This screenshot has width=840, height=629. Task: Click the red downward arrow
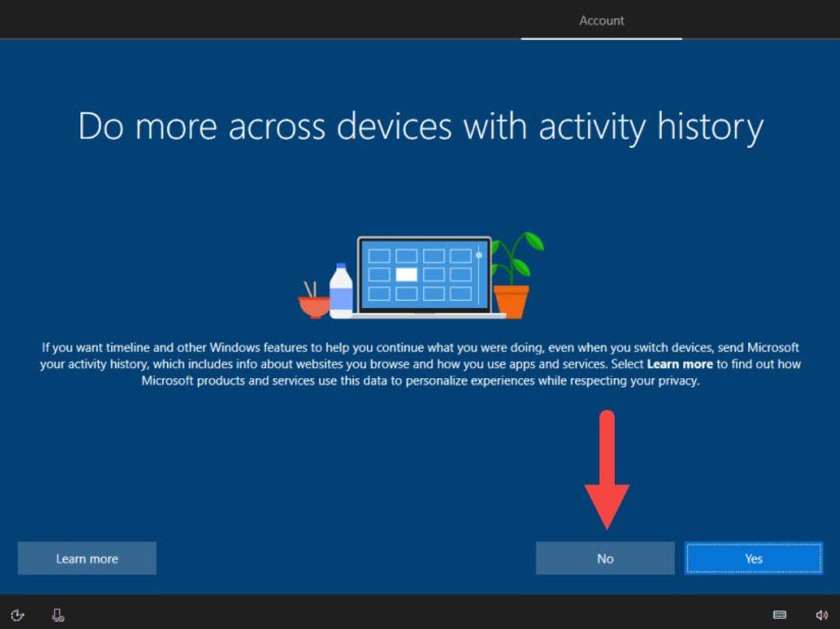(607, 470)
